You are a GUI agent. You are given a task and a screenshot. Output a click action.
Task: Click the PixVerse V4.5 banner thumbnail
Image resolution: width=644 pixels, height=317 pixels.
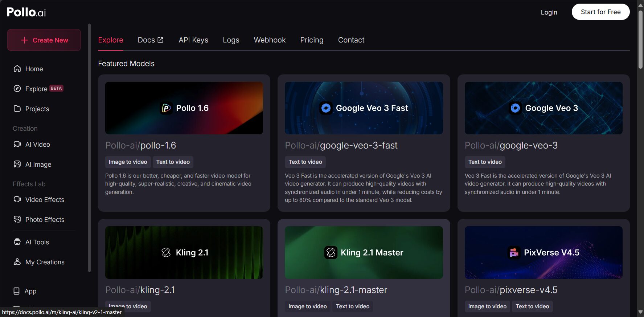(x=543, y=252)
